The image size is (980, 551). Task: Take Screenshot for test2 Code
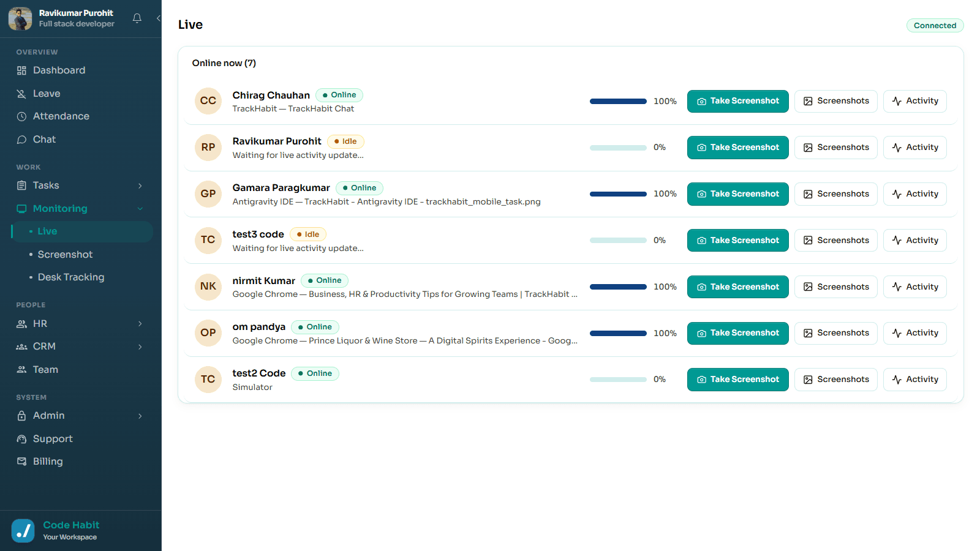coord(738,380)
